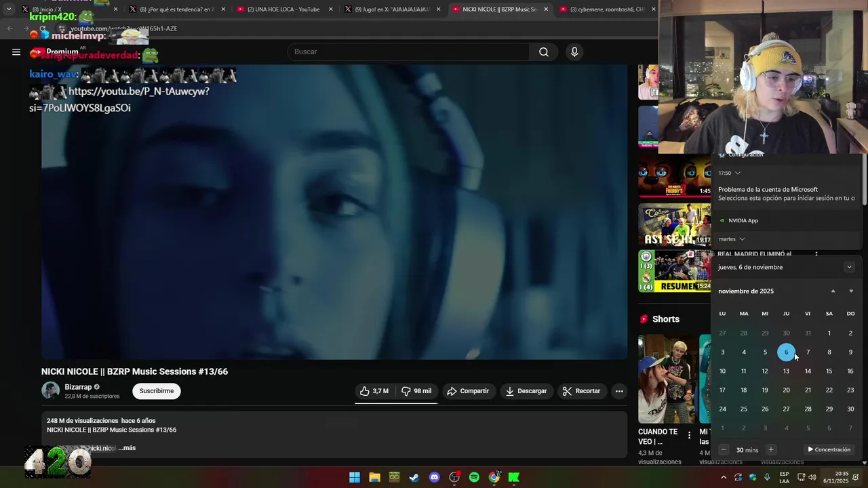Open the Bizarrap channel name link
This screenshot has height=488, width=868.
[78, 387]
